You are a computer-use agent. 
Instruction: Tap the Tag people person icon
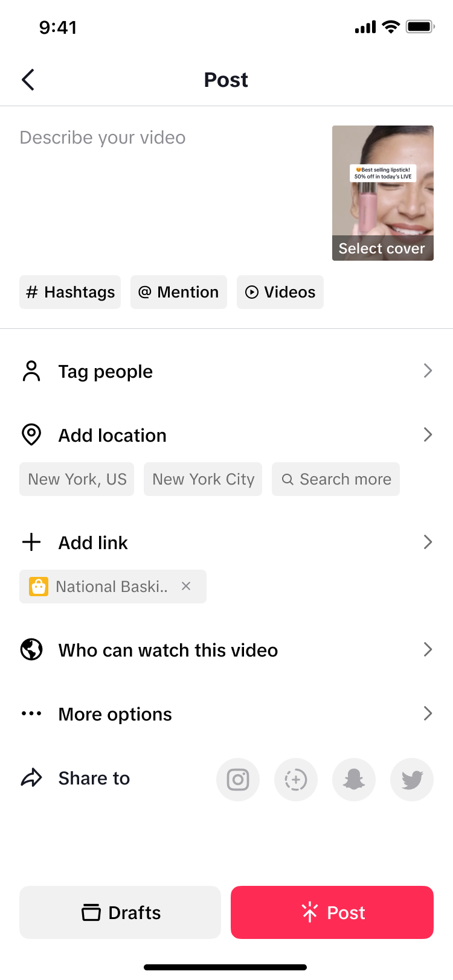point(31,371)
